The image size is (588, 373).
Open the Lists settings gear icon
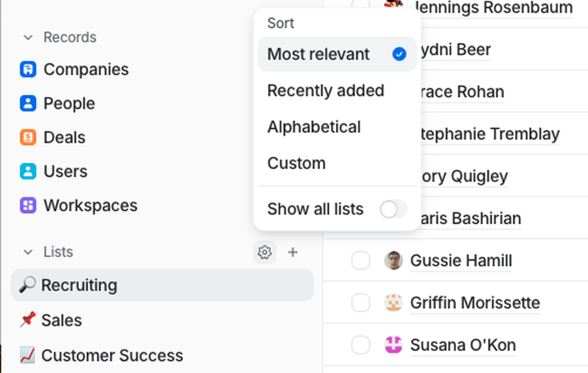pyautogui.click(x=264, y=252)
